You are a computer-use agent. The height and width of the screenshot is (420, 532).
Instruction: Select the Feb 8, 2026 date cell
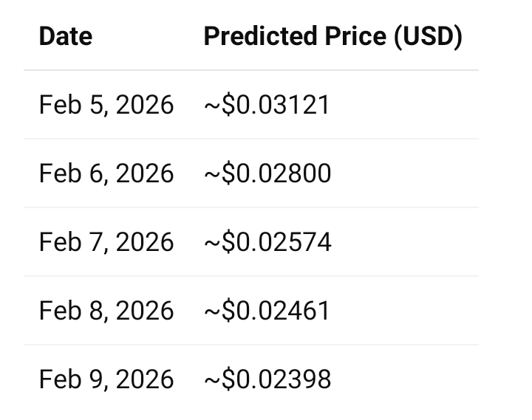tap(106, 311)
